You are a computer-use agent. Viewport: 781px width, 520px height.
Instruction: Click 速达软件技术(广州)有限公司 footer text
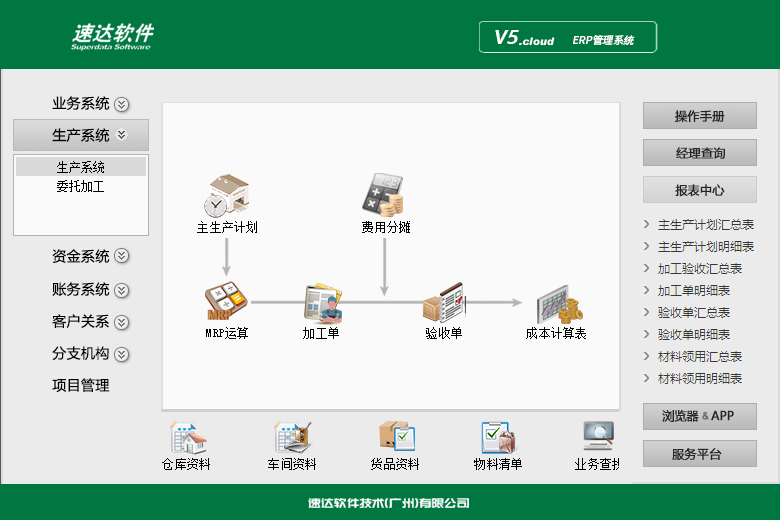(389, 503)
